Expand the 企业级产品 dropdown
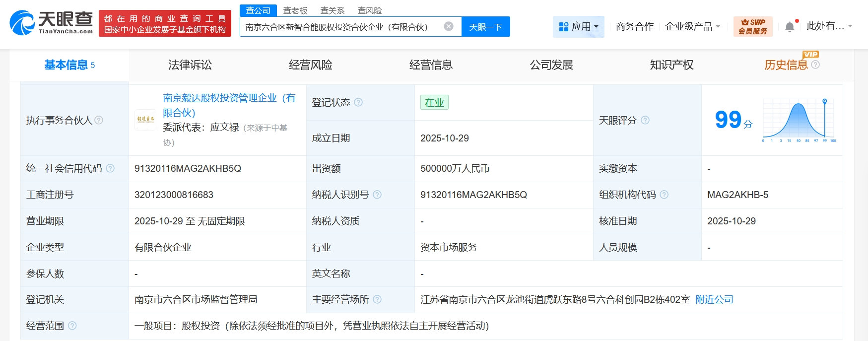Image resolution: width=868 pixels, height=341 pixels. [x=692, y=27]
